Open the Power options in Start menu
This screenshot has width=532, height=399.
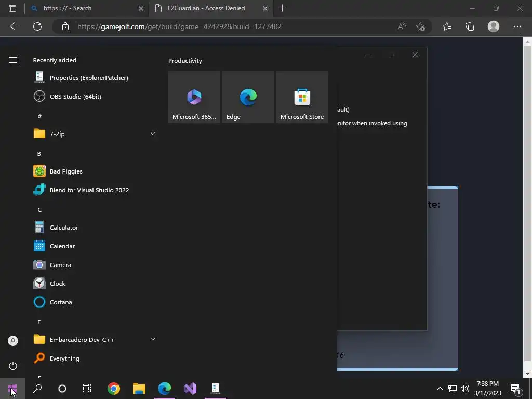point(13,366)
